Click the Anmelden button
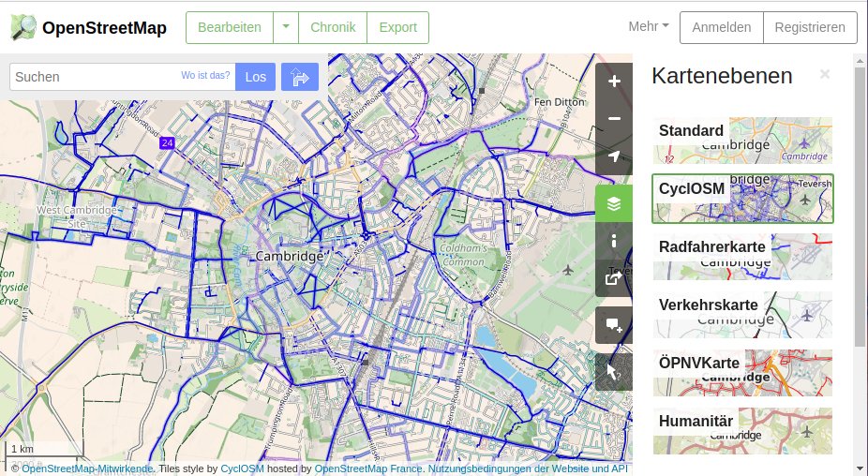Screen dimensions: 868x476 point(722,27)
